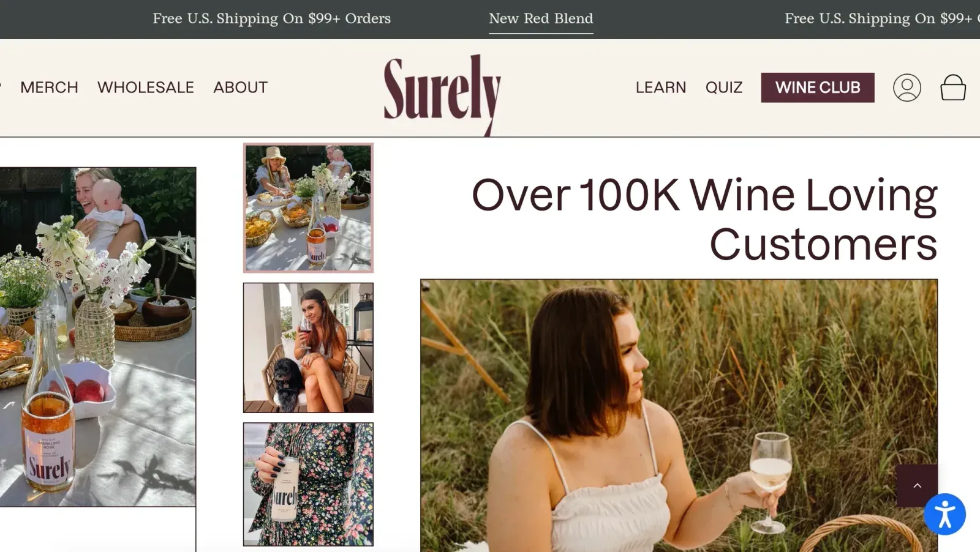Viewport: 980px width, 552px height.
Task: Click the woman holding wine glass photo
Action: [679, 416]
